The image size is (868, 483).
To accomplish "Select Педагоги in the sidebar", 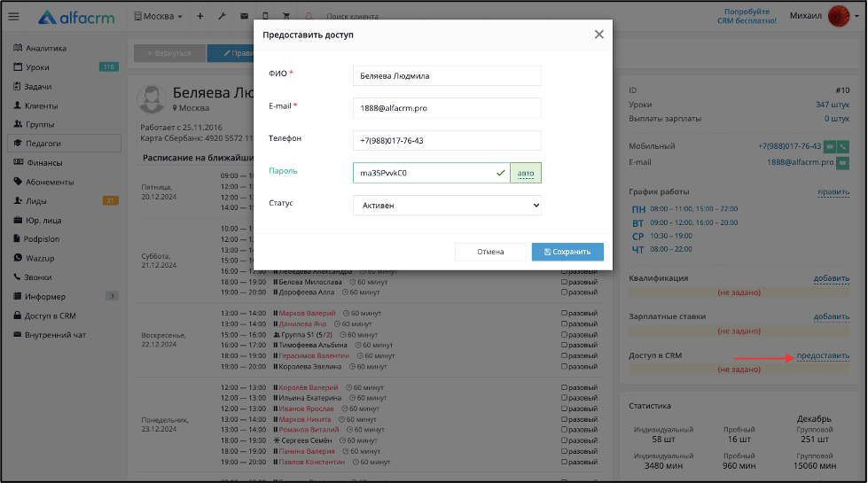I will pos(64,144).
